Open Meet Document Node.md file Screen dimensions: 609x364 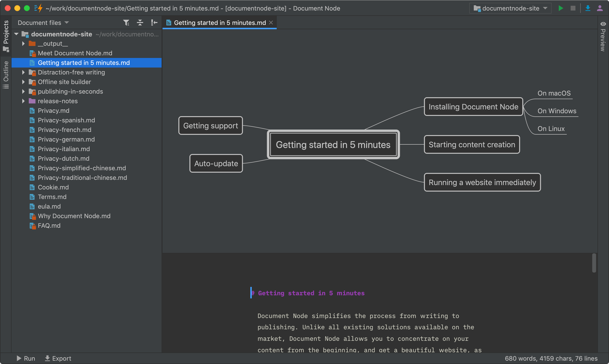coord(75,53)
